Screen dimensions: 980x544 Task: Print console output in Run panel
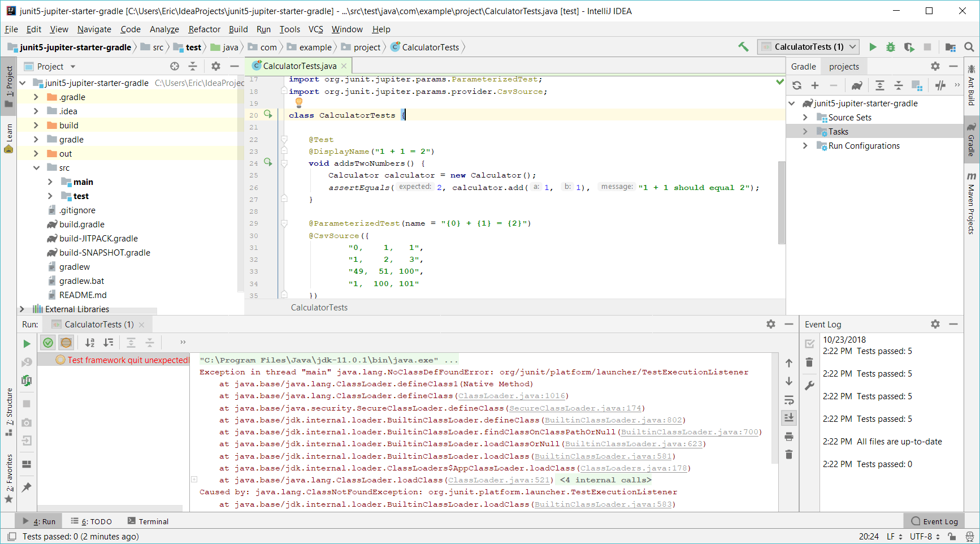click(789, 436)
